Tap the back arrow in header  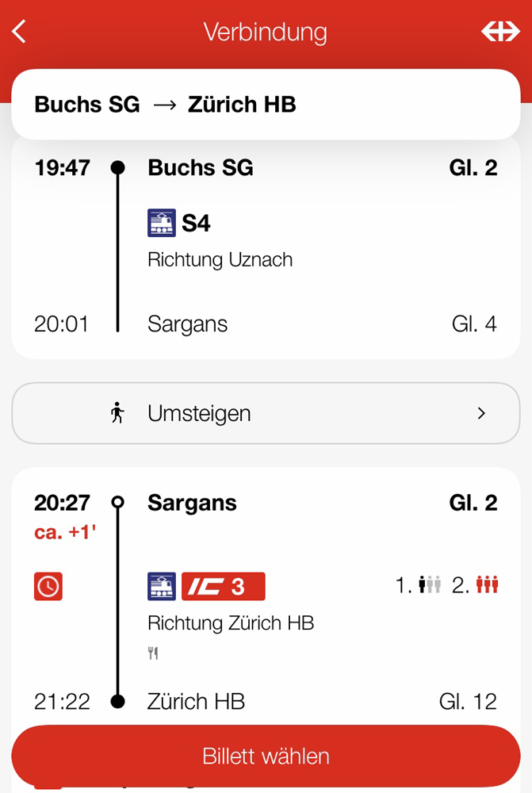click(x=19, y=32)
